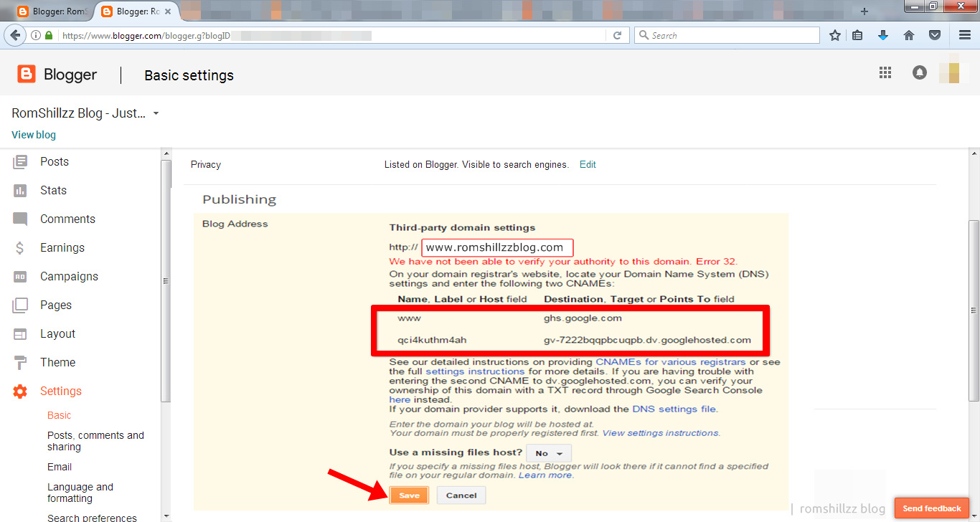The width and height of the screenshot is (980, 522).
Task: Click the Campaigns AD icon
Action: pyautogui.click(x=20, y=277)
